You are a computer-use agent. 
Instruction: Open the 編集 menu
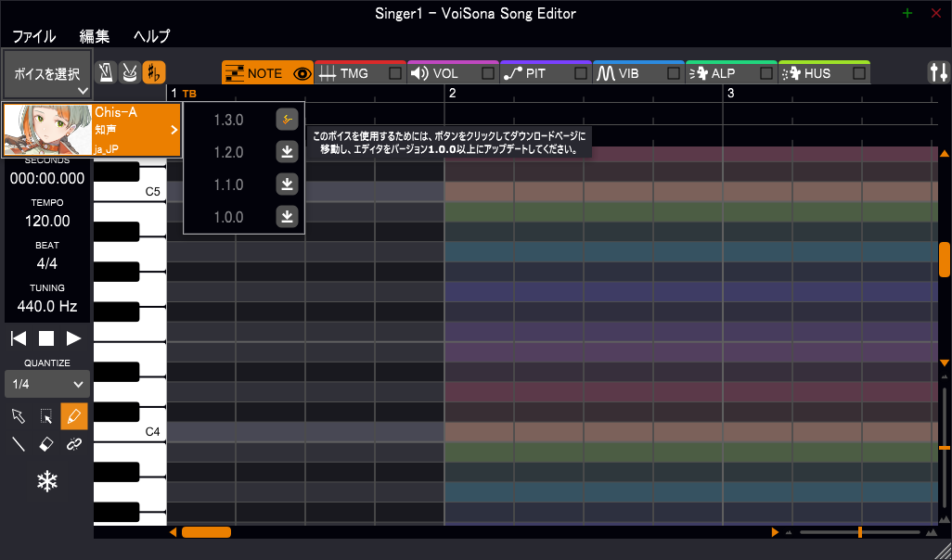(x=94, y=36)
